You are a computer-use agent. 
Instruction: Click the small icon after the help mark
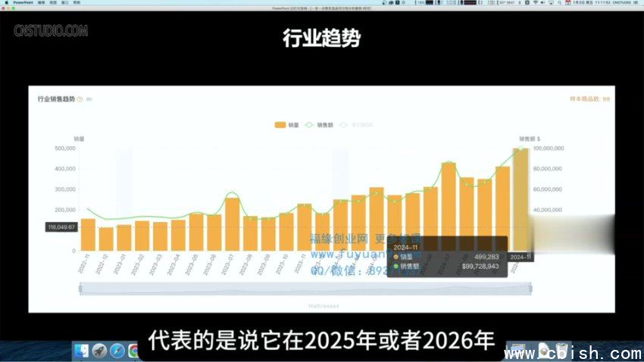89,99
